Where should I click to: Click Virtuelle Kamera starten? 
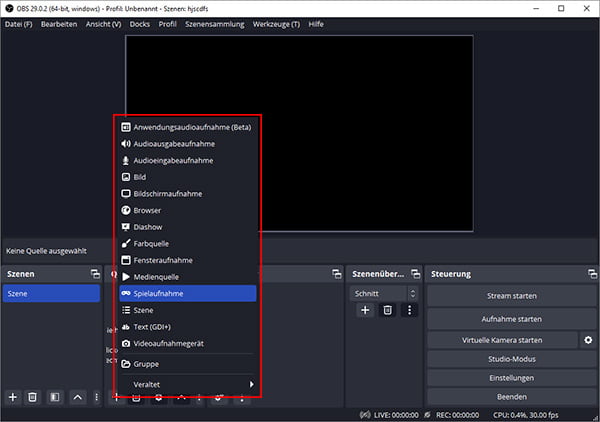point(502,340)
